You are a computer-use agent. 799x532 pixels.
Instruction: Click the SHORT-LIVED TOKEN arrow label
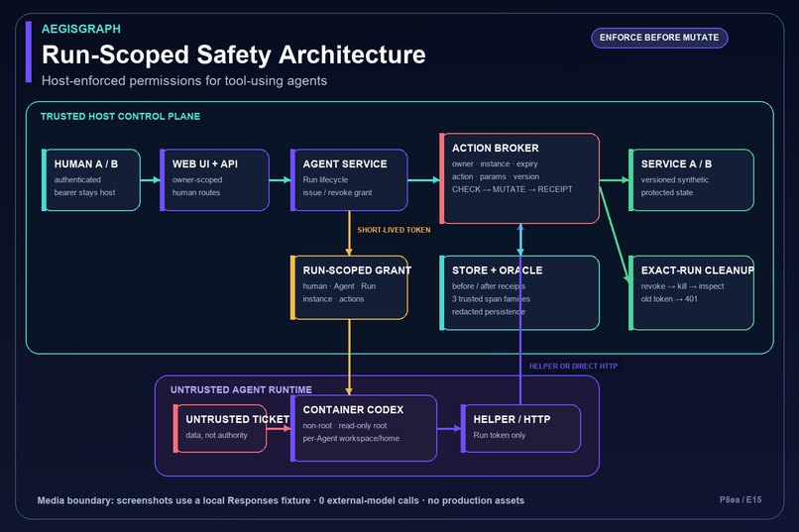394,230
